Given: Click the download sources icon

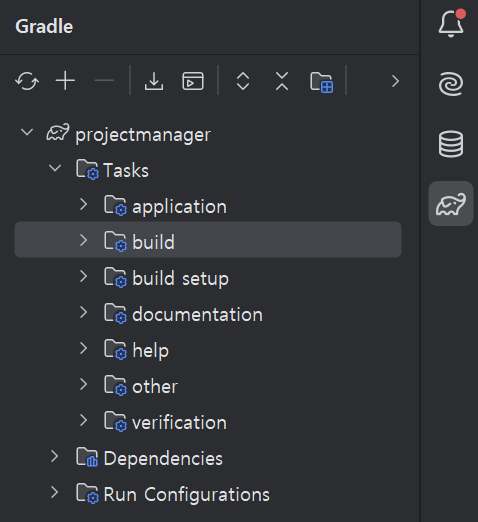Looking at the screenshot, I should 154,81.
